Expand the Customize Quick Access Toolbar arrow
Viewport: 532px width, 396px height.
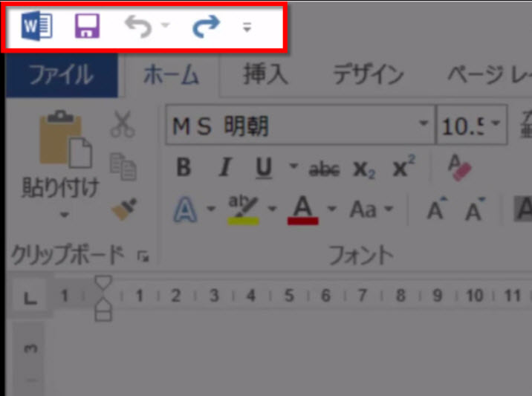point(247,28)
